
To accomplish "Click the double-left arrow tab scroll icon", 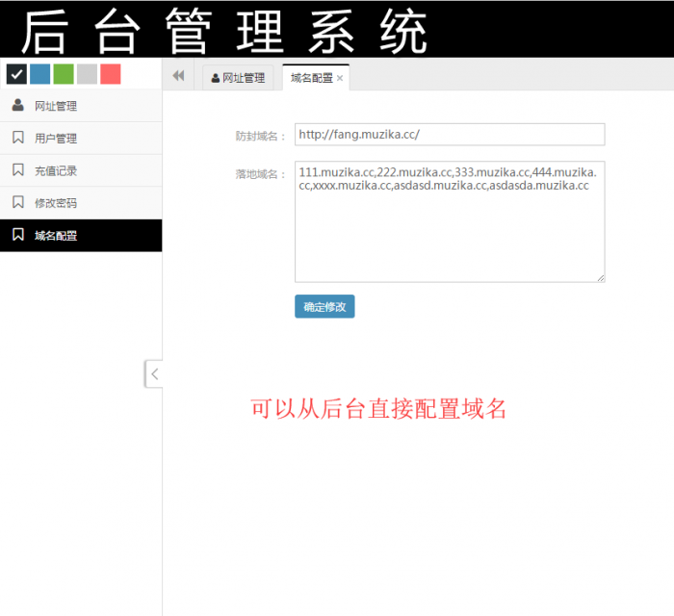I will coord(178,77).
